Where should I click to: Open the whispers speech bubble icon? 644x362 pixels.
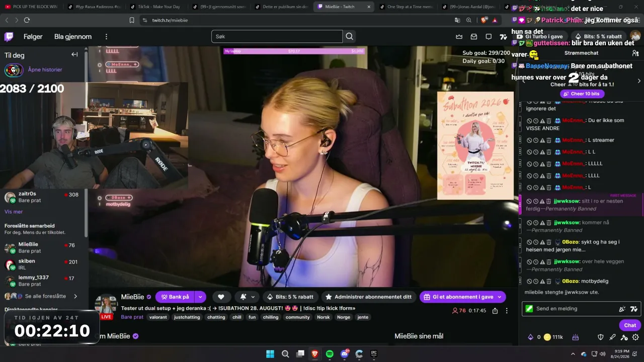point(489,37)
